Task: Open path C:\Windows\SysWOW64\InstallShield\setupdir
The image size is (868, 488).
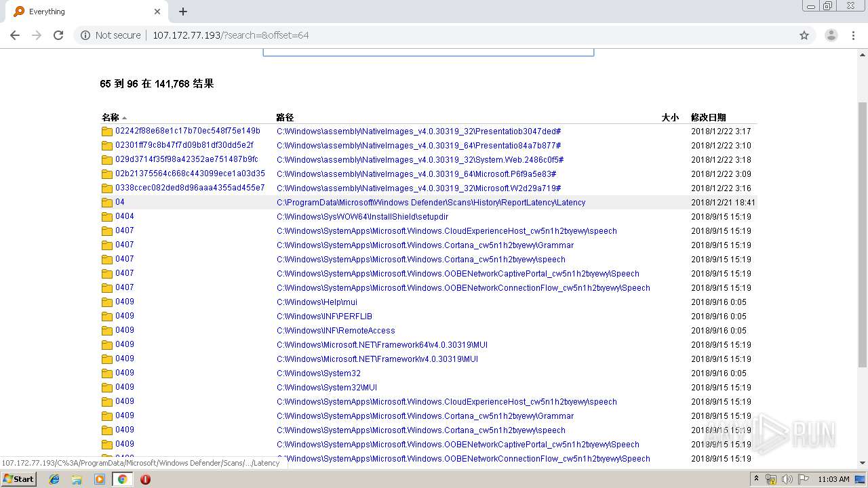Action: [362, 217]
